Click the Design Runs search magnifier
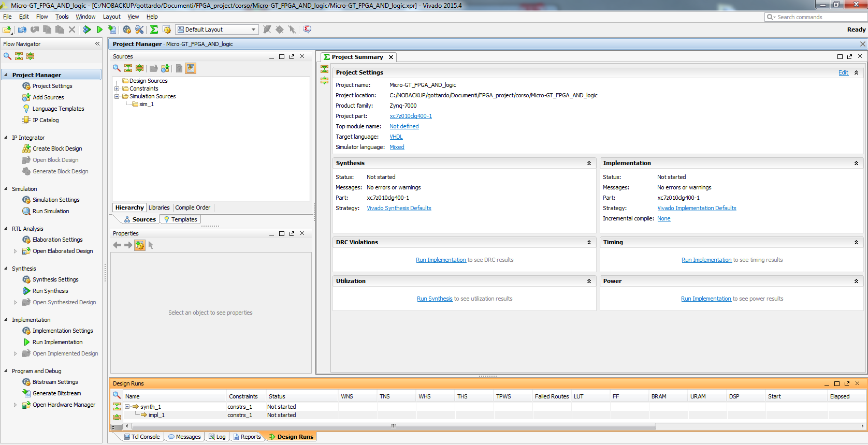Viewport: 868px width, 445px height. click(x=117, y=395)
